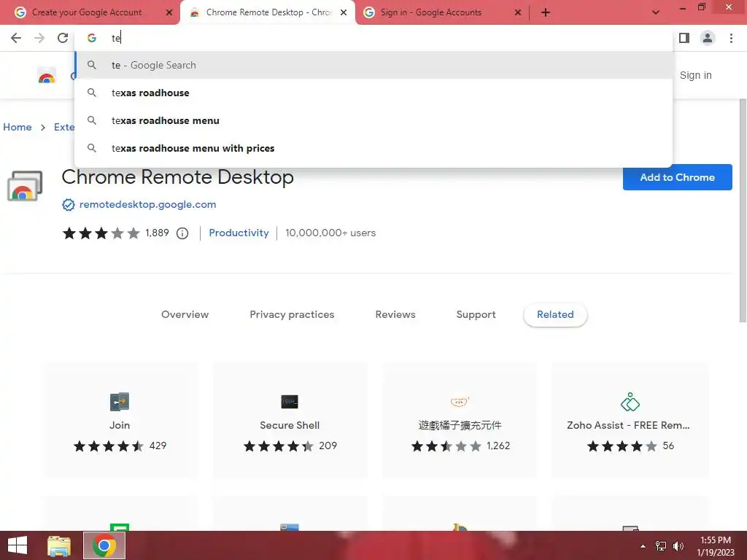Click the star rating of 1,889 reviews
This screenshot has height=560, width=747.
point(101,233)
